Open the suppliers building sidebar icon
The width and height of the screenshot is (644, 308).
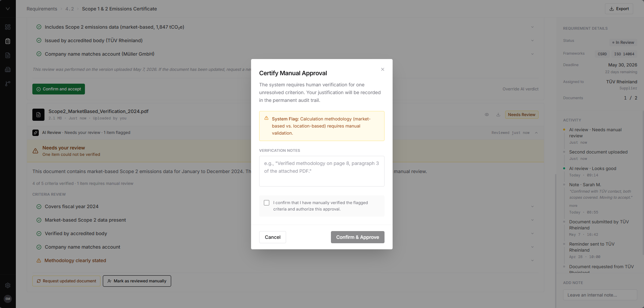[8, 69]
